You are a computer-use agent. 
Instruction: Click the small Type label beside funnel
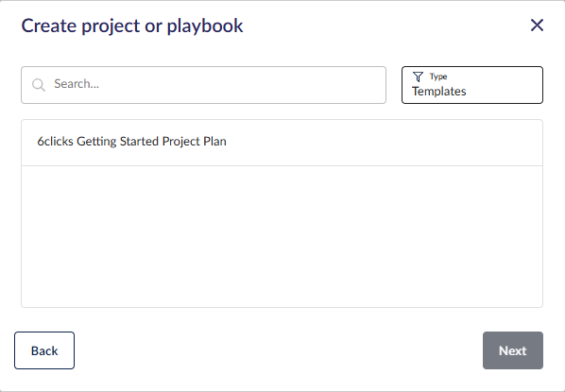click(x=438, y=77)
